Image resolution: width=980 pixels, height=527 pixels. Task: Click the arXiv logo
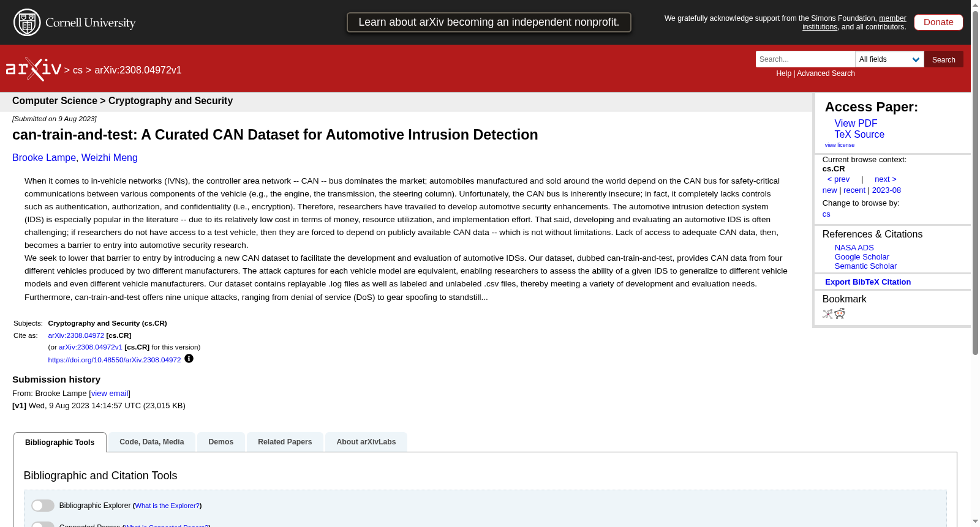pos(34,69)
